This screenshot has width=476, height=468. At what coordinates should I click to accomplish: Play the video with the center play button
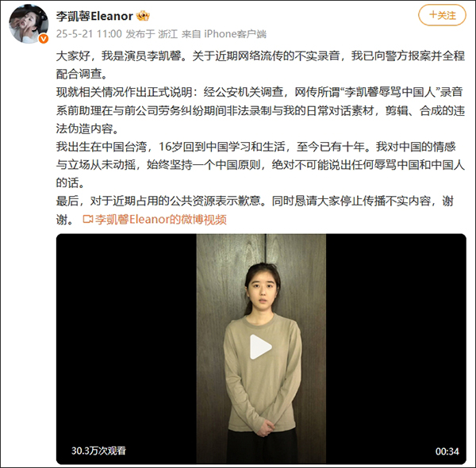click(260, 347)
